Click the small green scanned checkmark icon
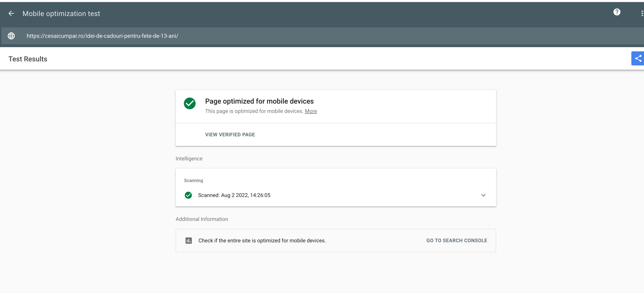 pyautogui.click(x=188, y=195)
